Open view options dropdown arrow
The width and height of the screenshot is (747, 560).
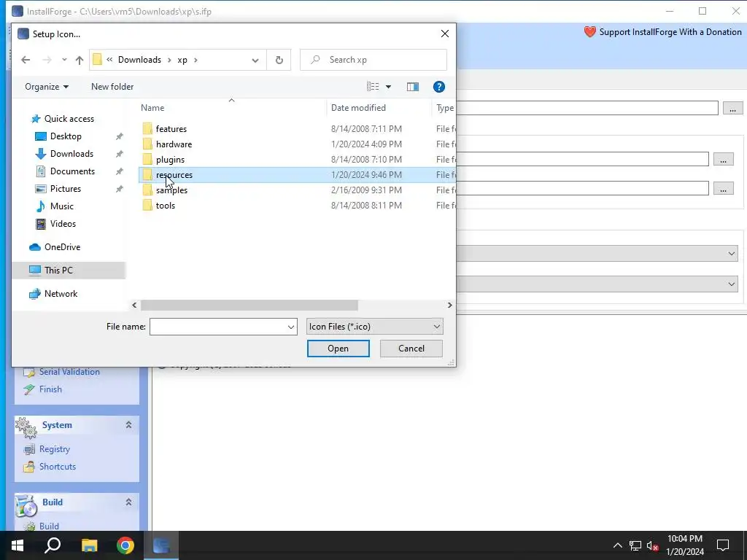point(388,87)
